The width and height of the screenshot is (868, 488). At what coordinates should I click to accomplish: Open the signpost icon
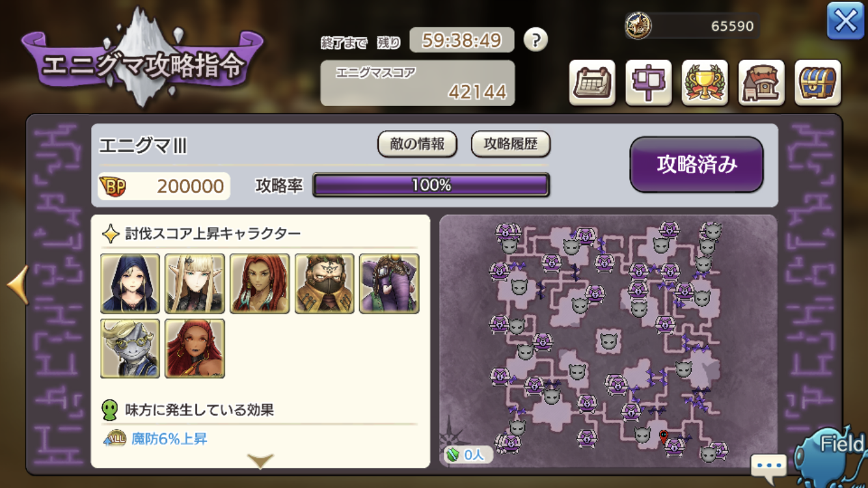(x=648, y=83)
